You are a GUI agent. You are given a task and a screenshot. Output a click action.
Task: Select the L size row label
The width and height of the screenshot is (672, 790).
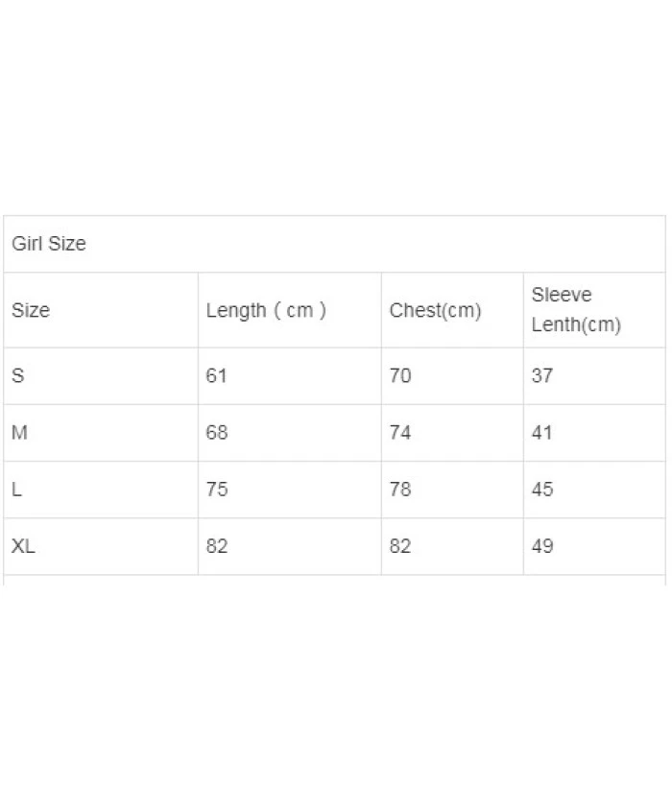[17, 490]
